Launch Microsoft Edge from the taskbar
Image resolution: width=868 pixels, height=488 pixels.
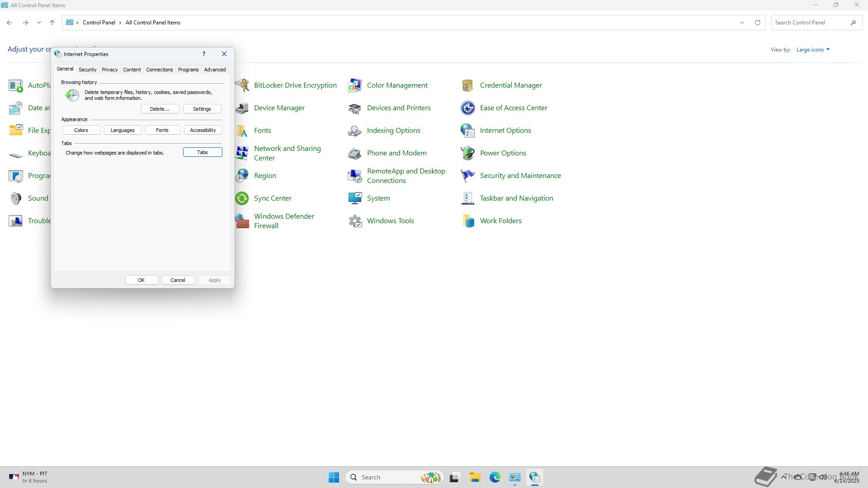point(495,477)
